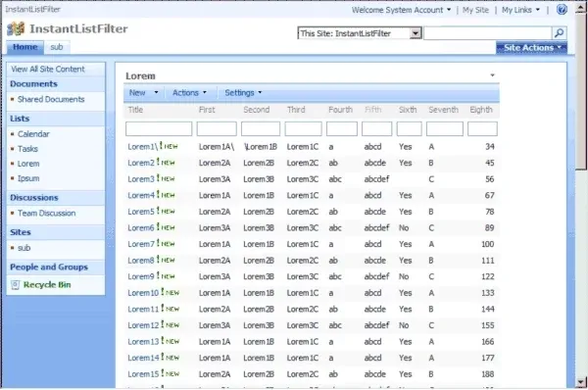Image resolution: width=588 pixels, height=390 pixels.
Task: Open the Lorem5 list item
Action: [140, 212]
